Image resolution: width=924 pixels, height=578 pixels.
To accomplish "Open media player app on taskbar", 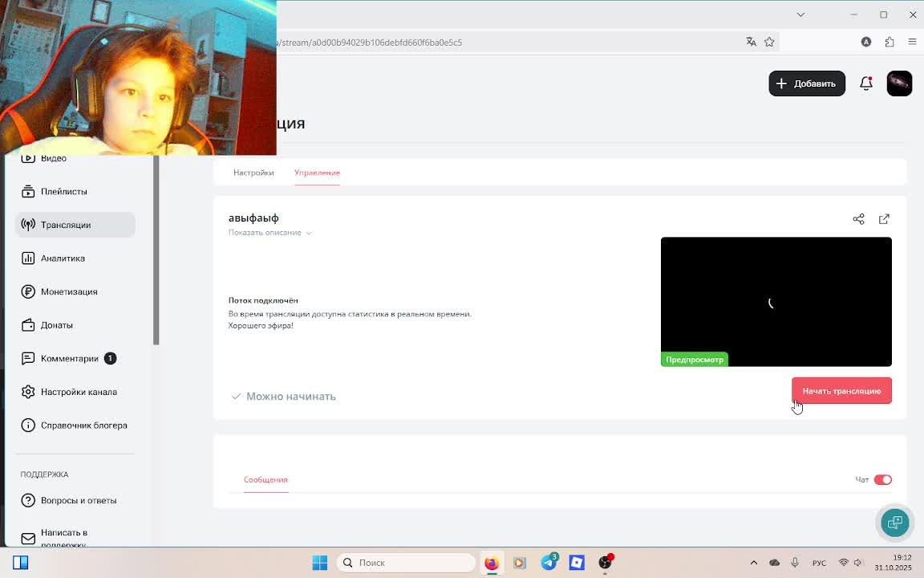I will pyautogui.click(x=520, y=563).
